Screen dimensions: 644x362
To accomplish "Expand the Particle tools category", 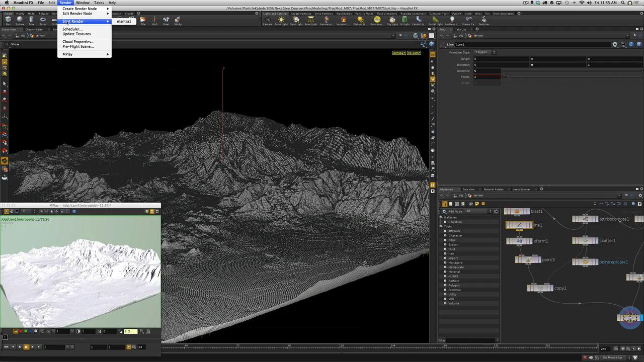I will click(x=445, y=281).
